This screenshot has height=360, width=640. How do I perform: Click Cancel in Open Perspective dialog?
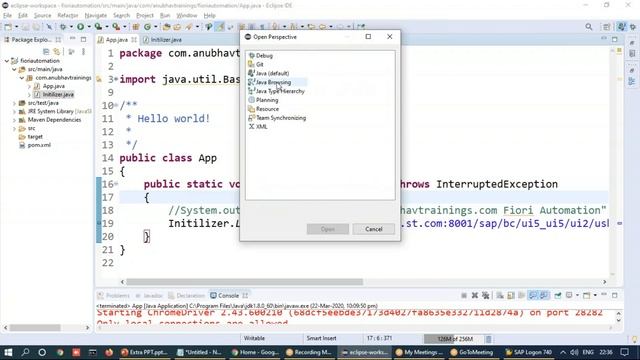tap(373, 229)
